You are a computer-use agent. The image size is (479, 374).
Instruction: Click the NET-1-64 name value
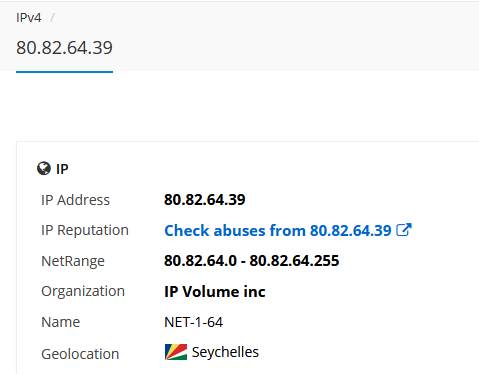tap(193, 322)
